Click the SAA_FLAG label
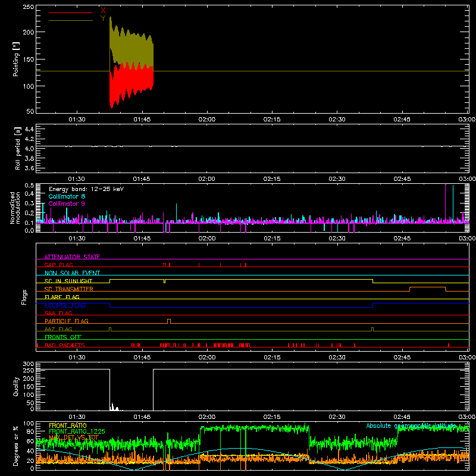476x476 pixels. click(58, 313)
